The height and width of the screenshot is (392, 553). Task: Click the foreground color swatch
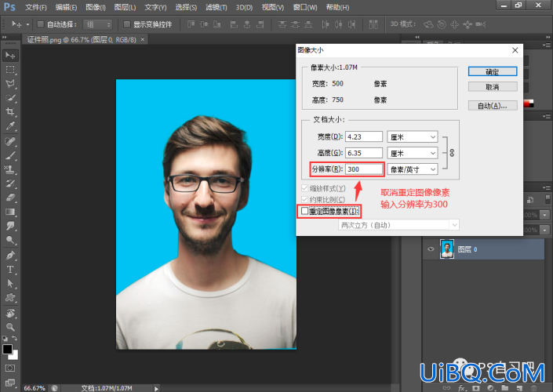(x=7, y=349)
